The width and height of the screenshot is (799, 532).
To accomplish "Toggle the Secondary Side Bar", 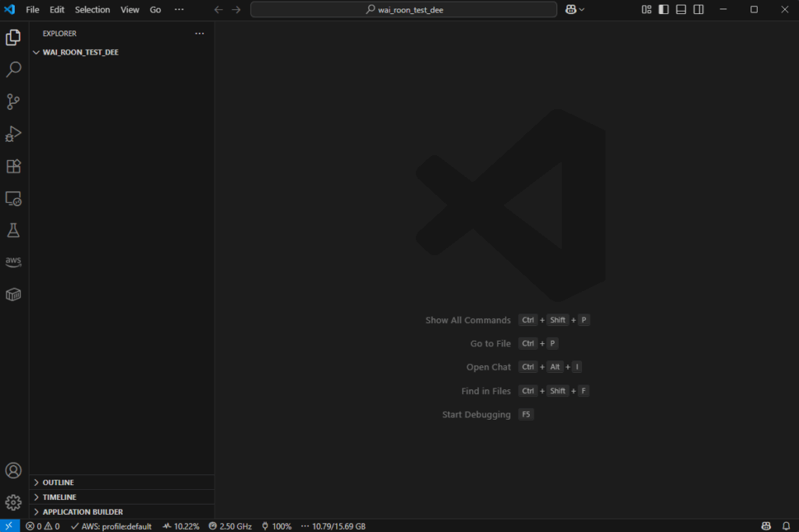I will (698, 9).
